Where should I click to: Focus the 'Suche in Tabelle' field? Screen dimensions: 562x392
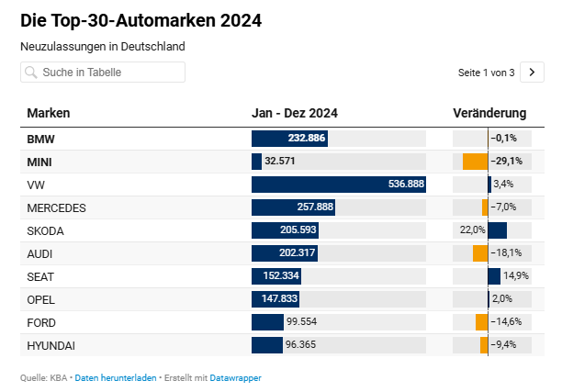[x=103, y=73]
